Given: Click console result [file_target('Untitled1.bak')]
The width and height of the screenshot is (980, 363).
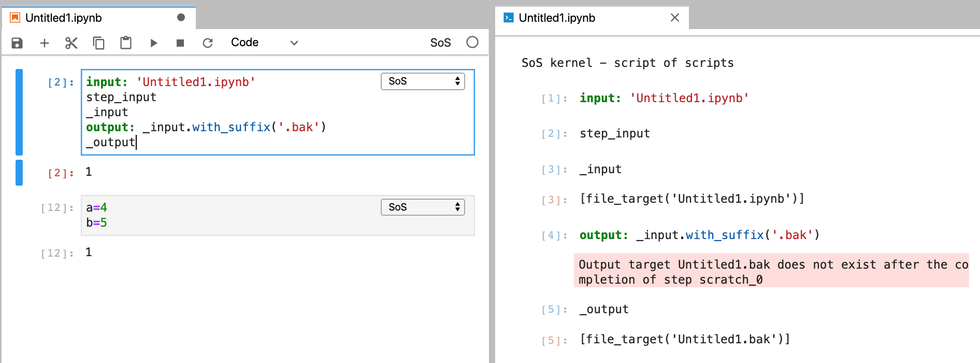Looking at the screenshot, I should click(x=685, y=339).
